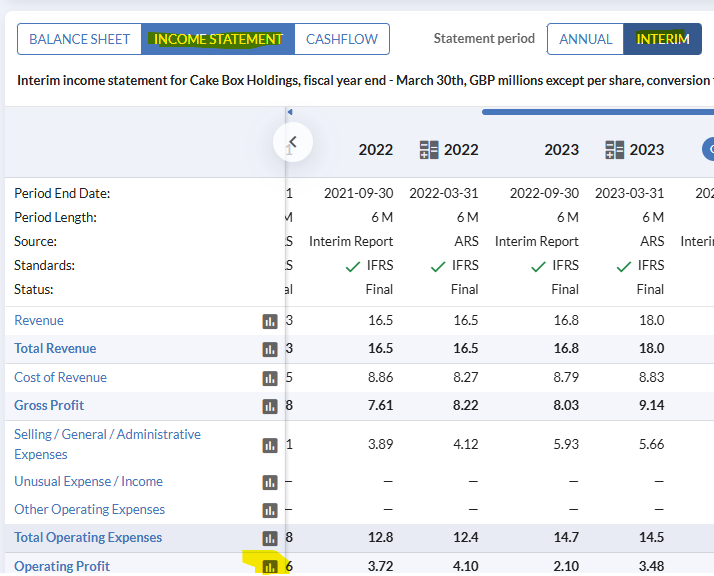Collapse columns with the round chevron button
This screenshot has width=714, height=576.
pyautogui.click(x=293, y=142)
